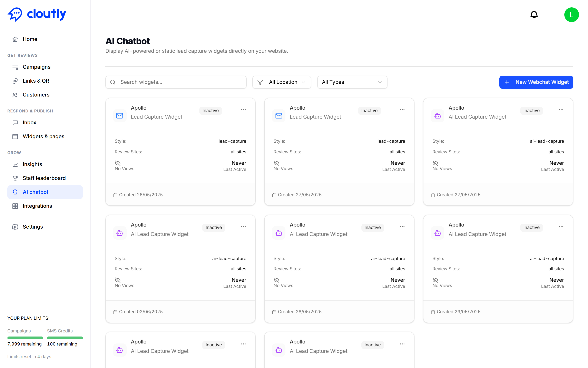Open the green L user avatar menu
This screenshot has width=588, height=368.
(571, 15)
